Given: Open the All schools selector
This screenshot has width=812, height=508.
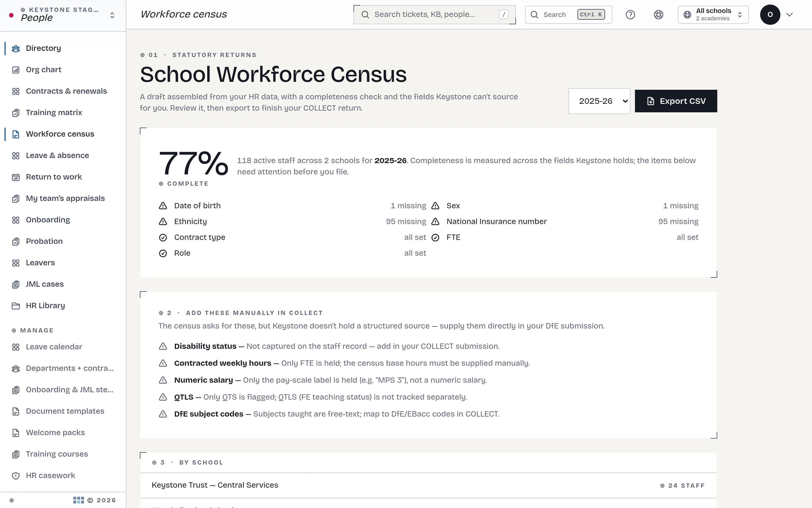Looking at the screenshot, I should 713,15.
